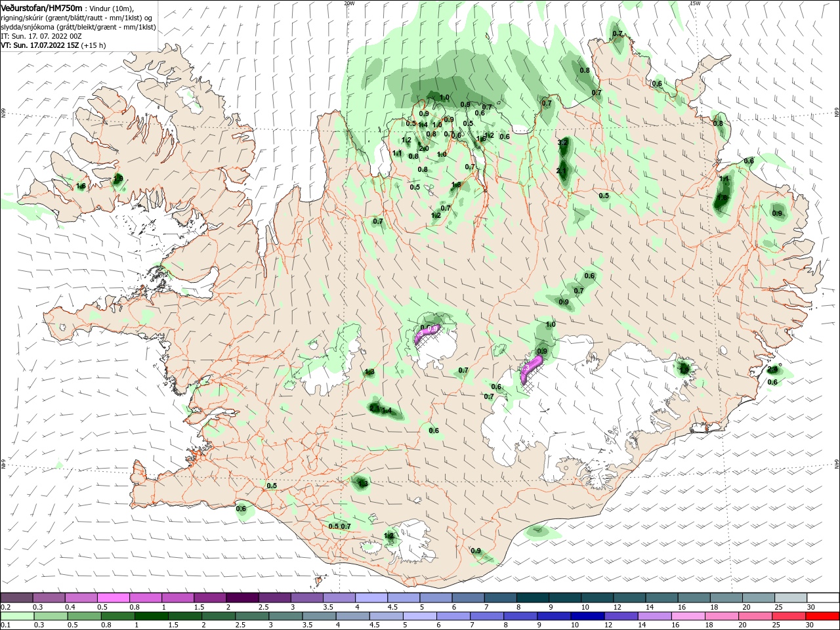Select the 'IT: Sun. 17. 07. 2022 00Z' line
The height and width of the screenshot is (630, 840).
tap(42, 36)
